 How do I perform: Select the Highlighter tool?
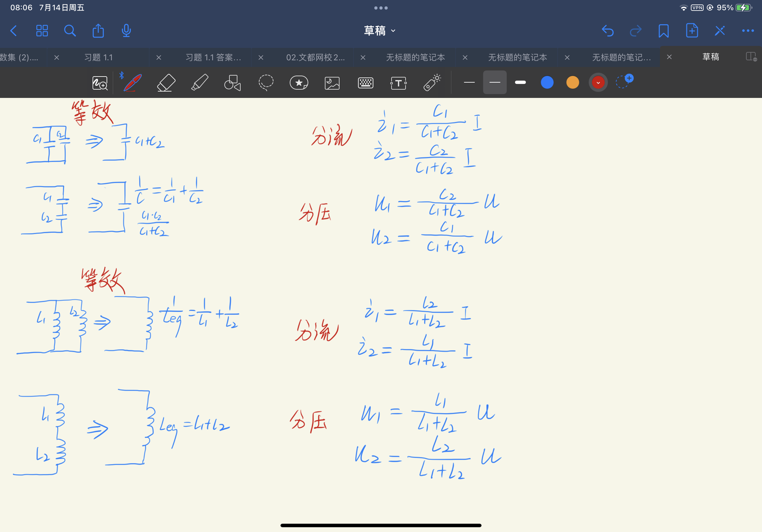(x=200, y=83)
